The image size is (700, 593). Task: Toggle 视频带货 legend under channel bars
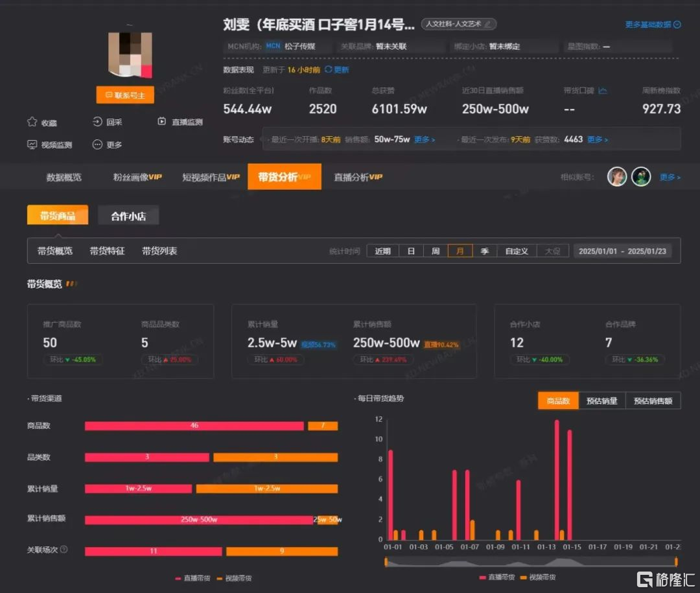[x=234, y=578]
